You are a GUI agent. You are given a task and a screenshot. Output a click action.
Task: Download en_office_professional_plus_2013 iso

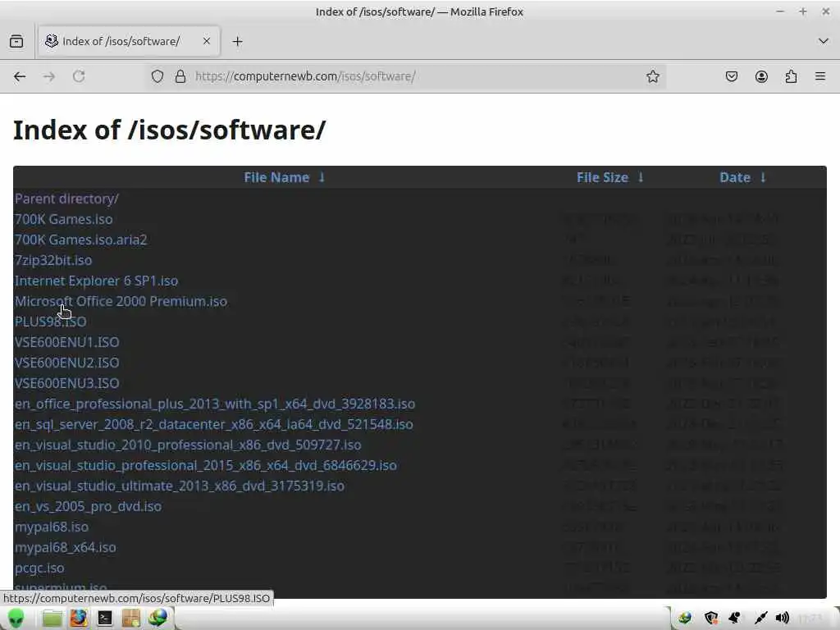click(x=215, y=404)
